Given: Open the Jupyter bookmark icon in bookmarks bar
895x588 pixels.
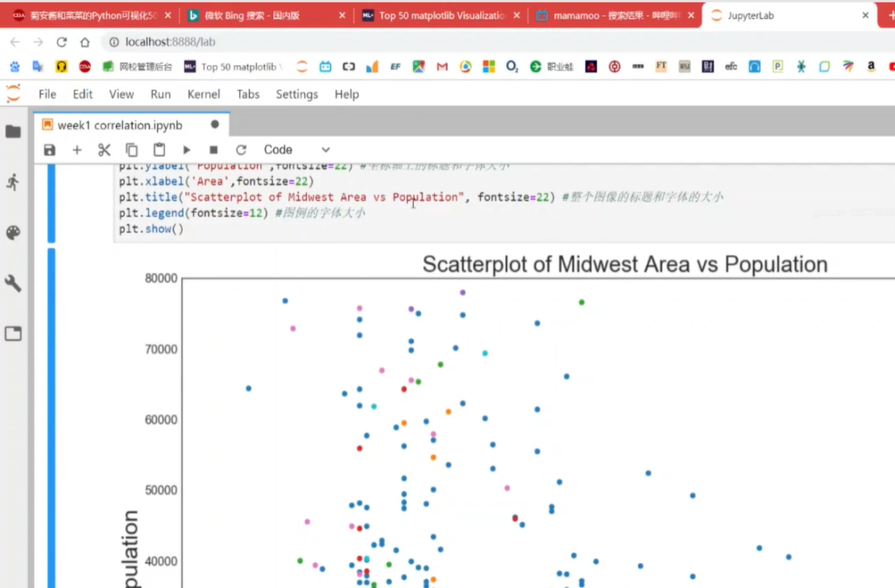Looking at the screenshot, I should pos(302,67).
